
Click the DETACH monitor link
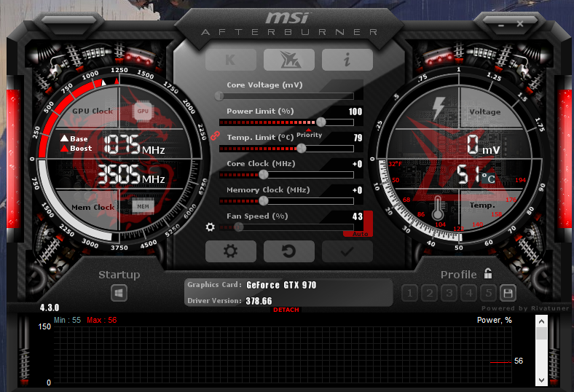pos(286,310)
